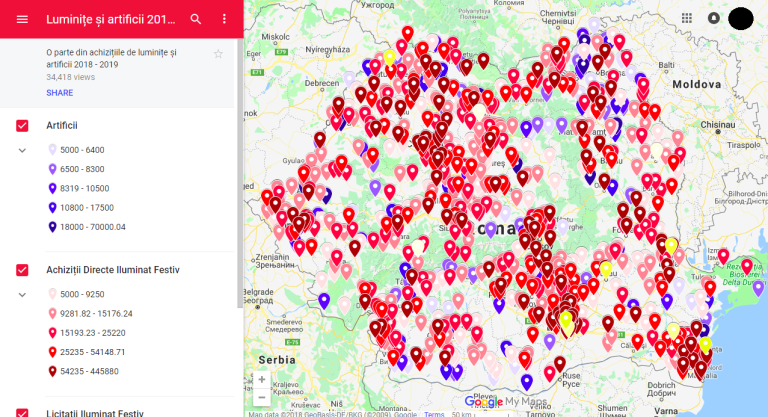
Task: Click the 34,418 views text
Action: [71, 77]
